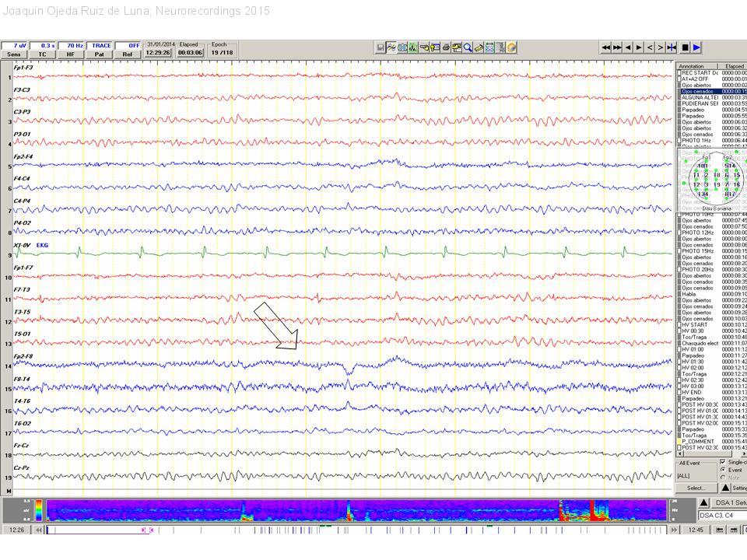Tick the checkbox beside POST HV 02:30
This screenshot has height=560, width=747.
click(x=679, y=448)
